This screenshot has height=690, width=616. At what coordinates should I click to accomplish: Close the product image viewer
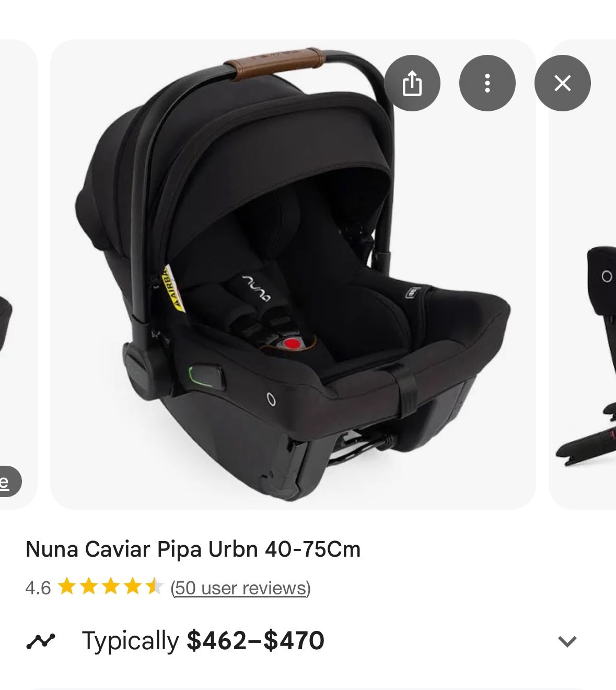[563, 83]
